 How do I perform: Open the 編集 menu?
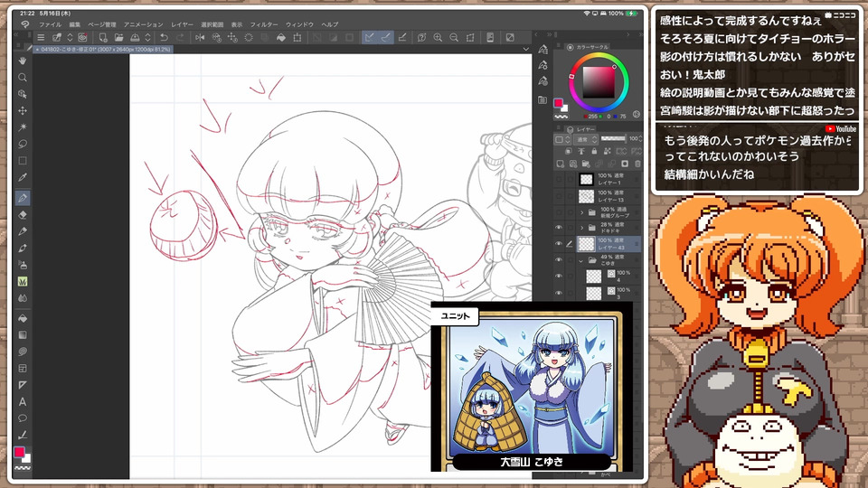75,24
